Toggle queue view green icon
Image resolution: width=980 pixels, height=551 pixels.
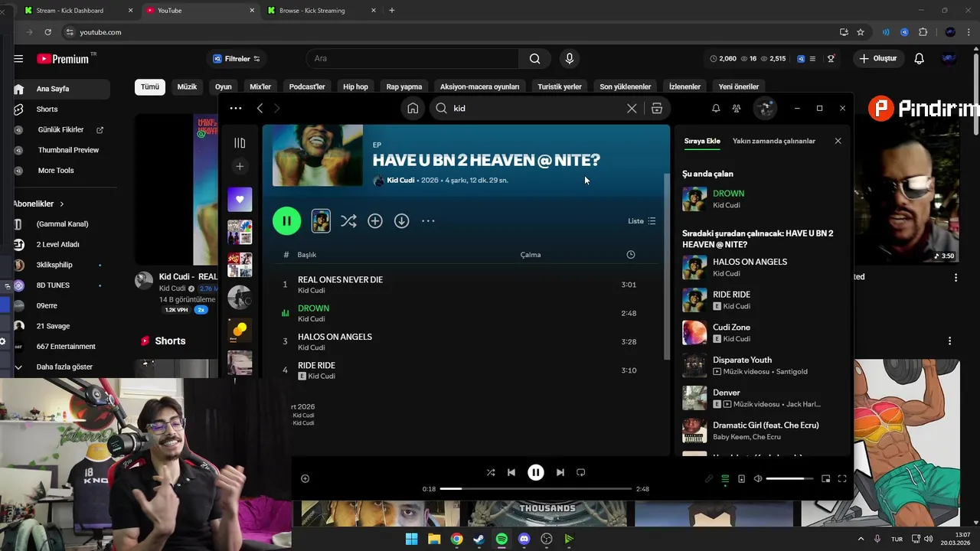725,479
